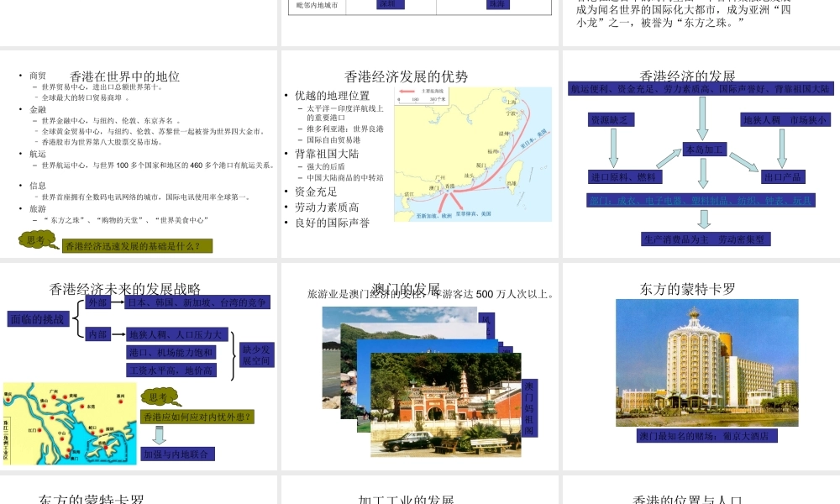This screenshot has width=840, height=504.
Task: Click the box 工资水平高，地价高
Action: coord(171,370)
